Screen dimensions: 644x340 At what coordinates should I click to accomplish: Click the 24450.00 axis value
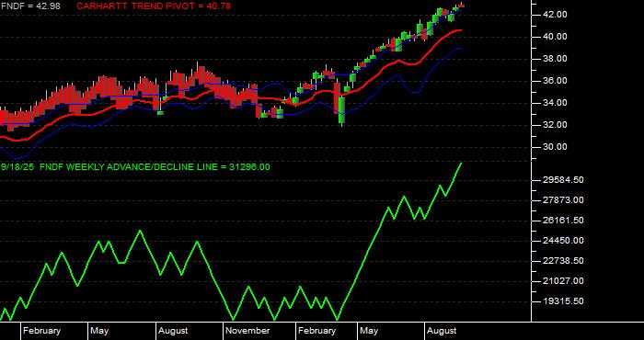563,241
